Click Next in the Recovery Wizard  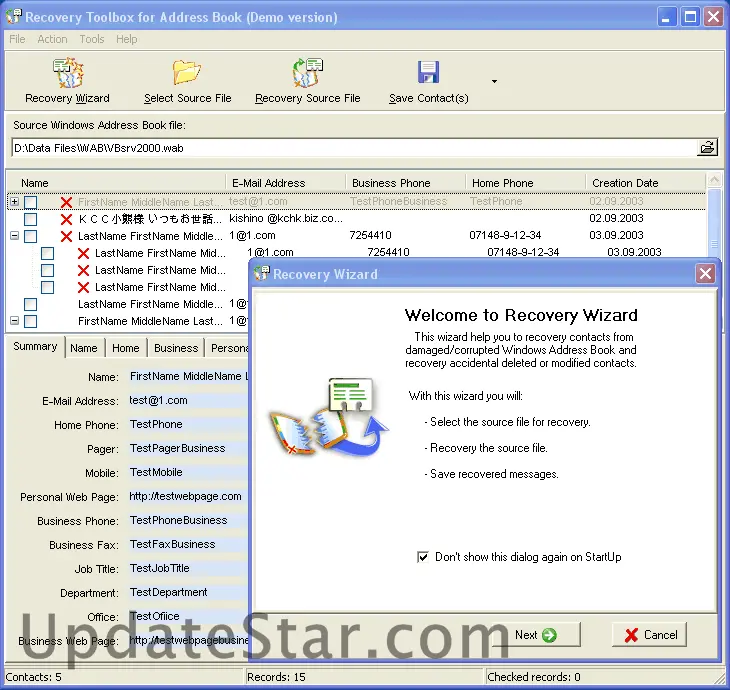point(536,635)
